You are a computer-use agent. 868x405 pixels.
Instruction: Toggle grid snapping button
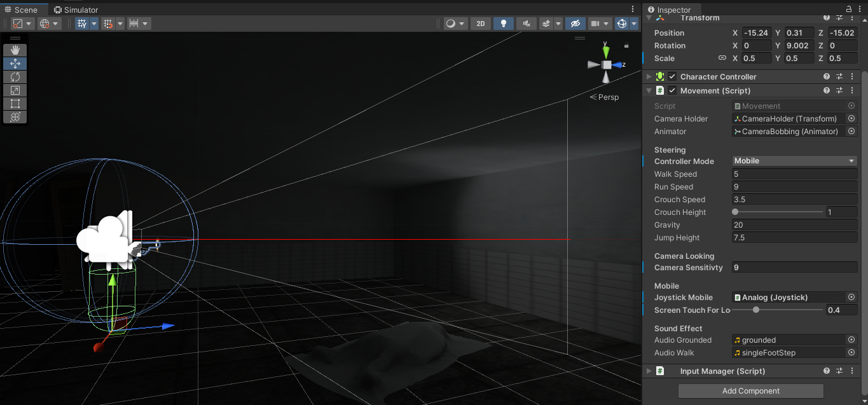click(x=108, y=24)
